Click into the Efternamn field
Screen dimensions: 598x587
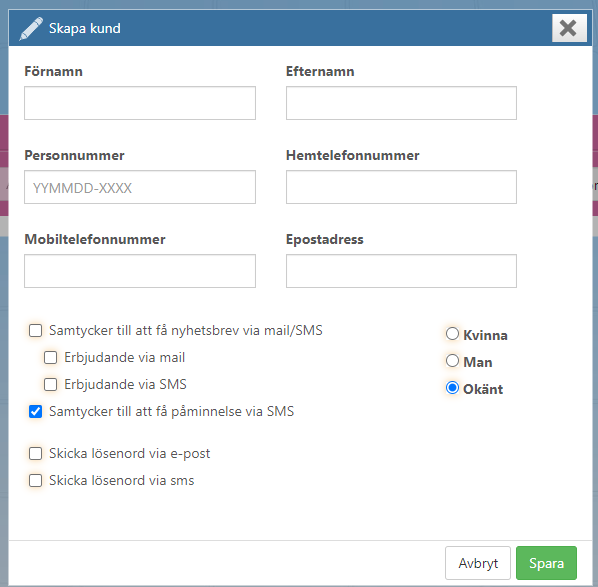click(x=401, y=103)
